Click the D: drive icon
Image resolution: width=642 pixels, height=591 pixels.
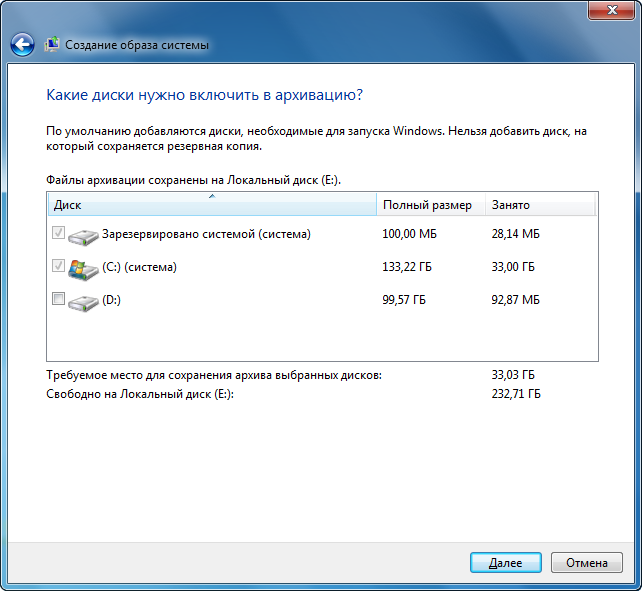pos(83,302)
